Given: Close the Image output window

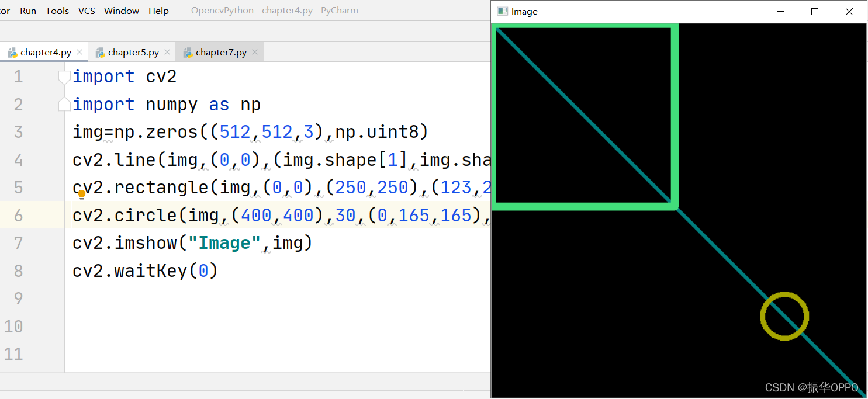Looking at the screenshot, I should (x=849, y=12).
